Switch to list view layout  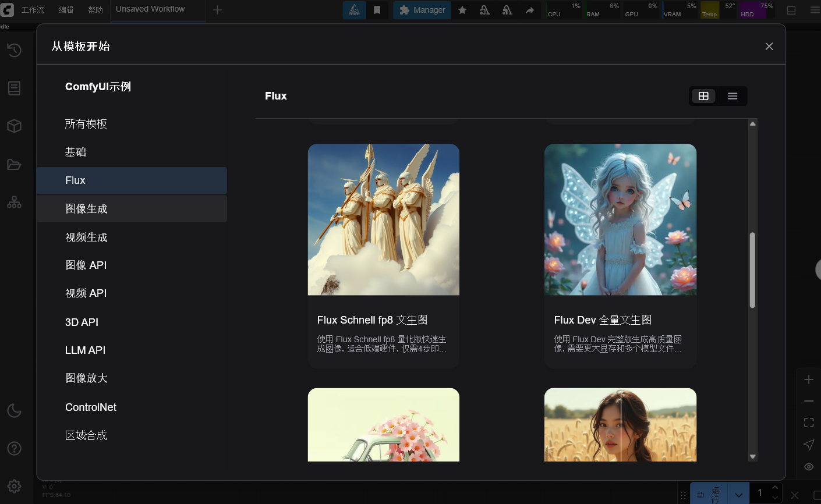732,96
